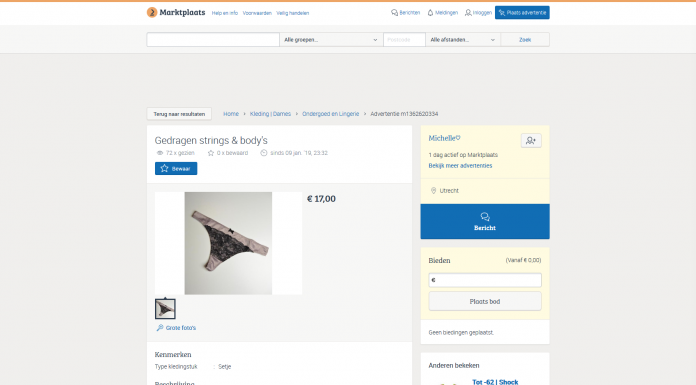Image resolution: width=696 pixels, height=385 pixels.
Task: Click Advertentie m1362620334 breadcrumb text
Action: [404, 114]
